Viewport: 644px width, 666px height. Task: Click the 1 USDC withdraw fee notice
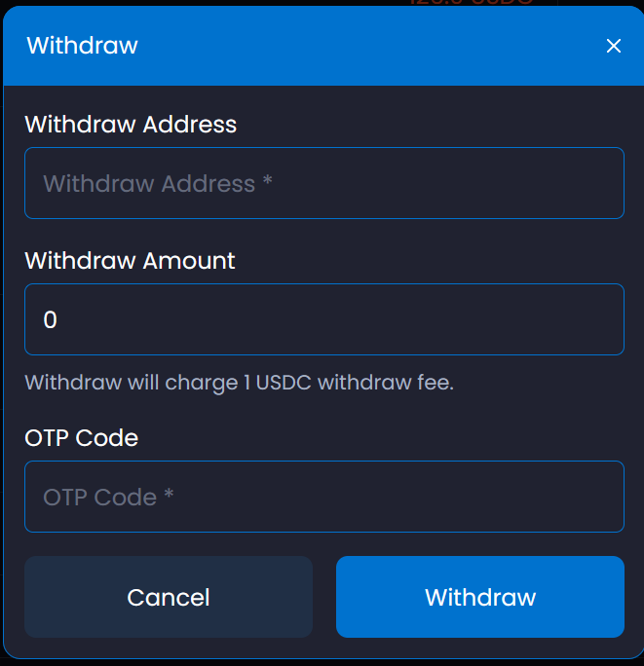point(239,383)
